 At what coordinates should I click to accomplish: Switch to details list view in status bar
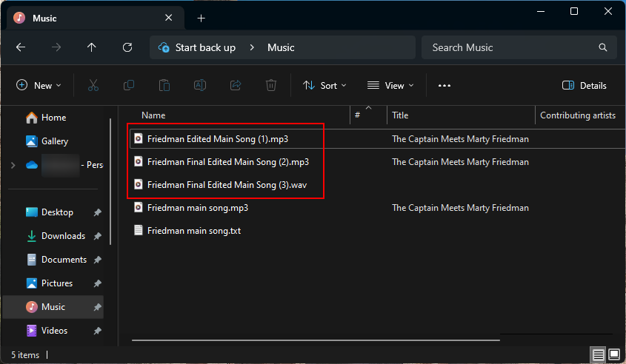click(598, 355)
